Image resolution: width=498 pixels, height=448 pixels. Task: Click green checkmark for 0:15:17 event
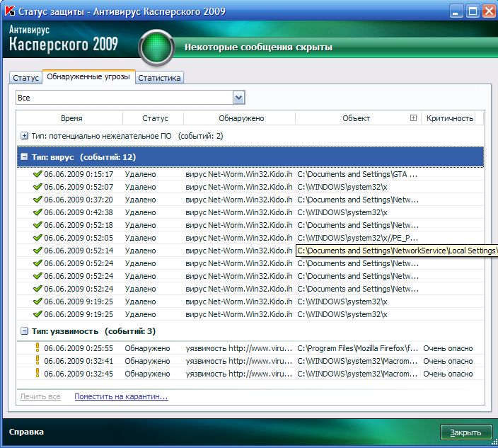(x=37, y=174)
